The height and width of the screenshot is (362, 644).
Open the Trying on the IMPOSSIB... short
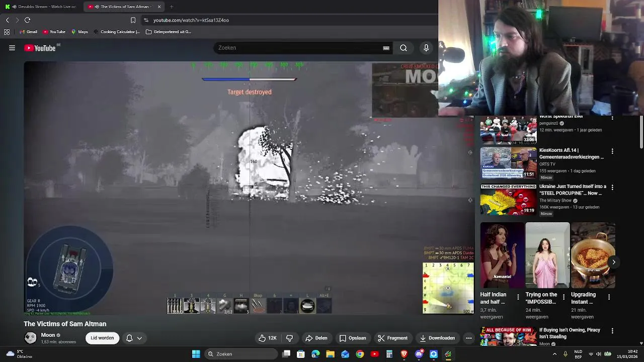[547, 255]
